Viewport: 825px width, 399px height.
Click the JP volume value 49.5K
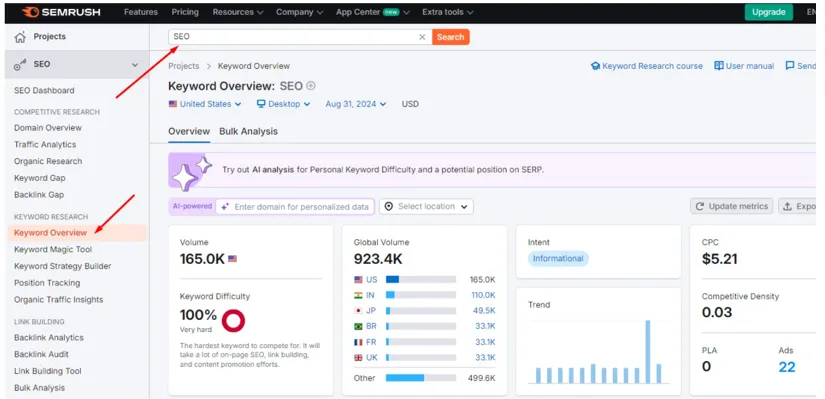(x=485, y=311)
